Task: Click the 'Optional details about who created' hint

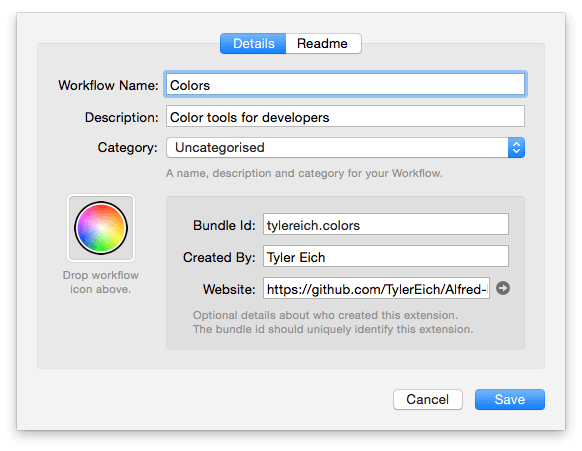Action: (x=325, y=315)
